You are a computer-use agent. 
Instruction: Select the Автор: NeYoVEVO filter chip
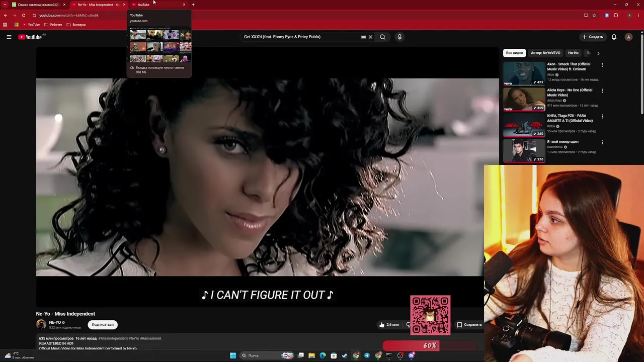545,53
